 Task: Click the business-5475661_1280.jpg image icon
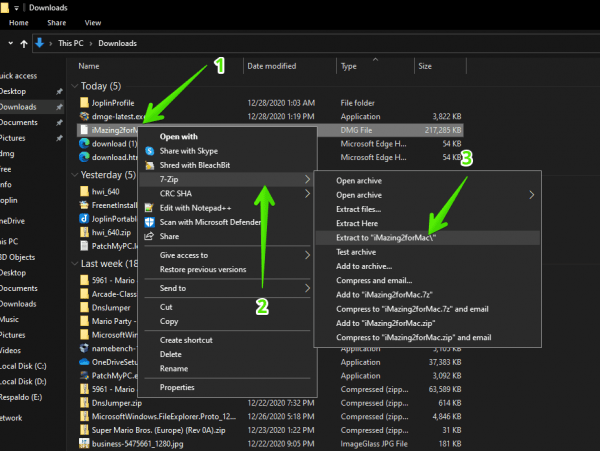84,444
